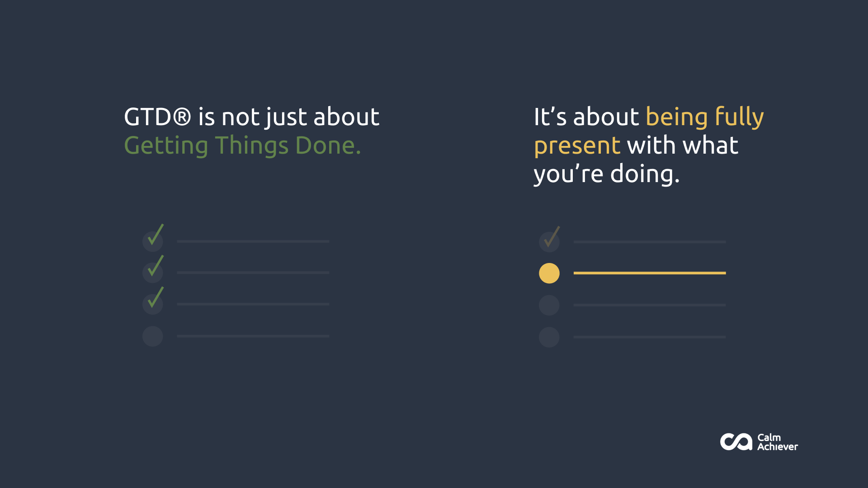Click the Calm Achiever brand name text
Image resolution: width=868 pixels, height=488 pixels.
pos(778,442)
